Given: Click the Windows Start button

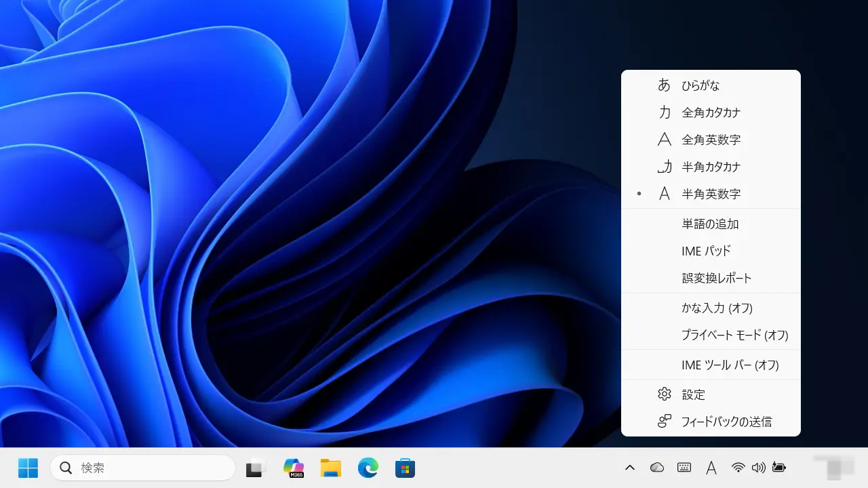Looking at the screenshot, I should click(x=28, y=468).
